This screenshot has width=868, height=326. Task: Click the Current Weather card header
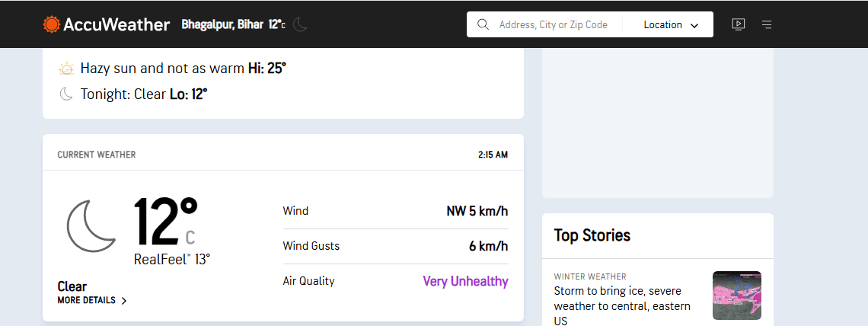click(97, 155)
